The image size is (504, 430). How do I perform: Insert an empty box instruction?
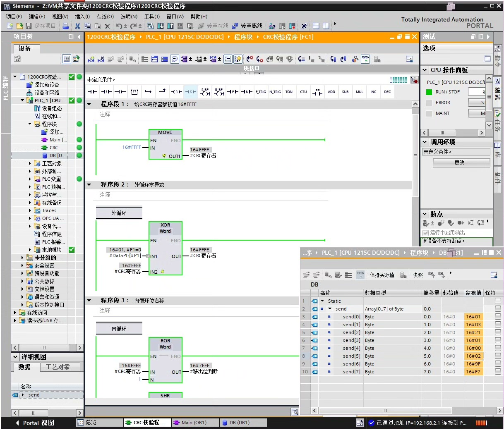[134, 92]
